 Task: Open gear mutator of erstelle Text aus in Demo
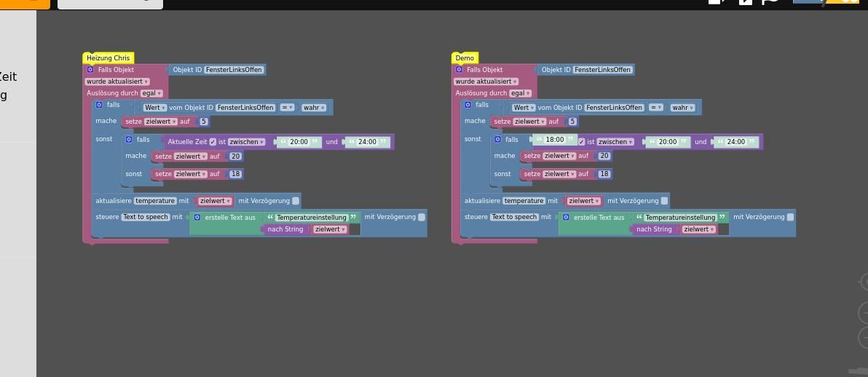566,218
